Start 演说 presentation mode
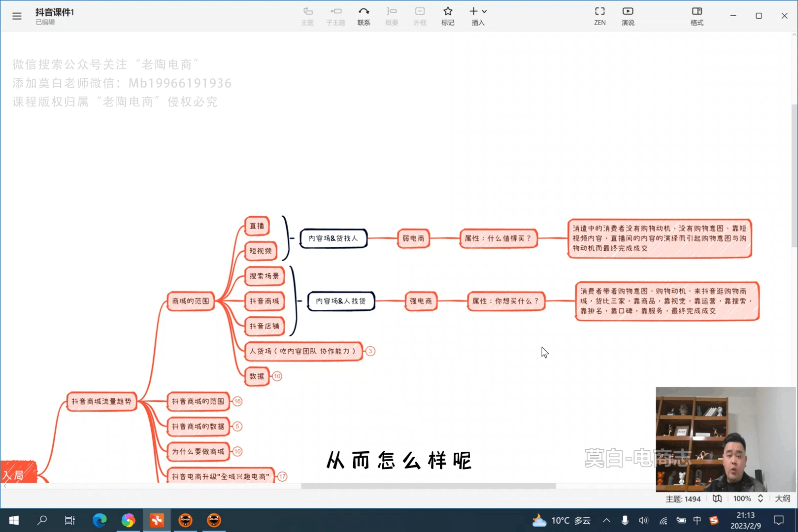The height and width of the screenshot is (532, 798). 628,16
